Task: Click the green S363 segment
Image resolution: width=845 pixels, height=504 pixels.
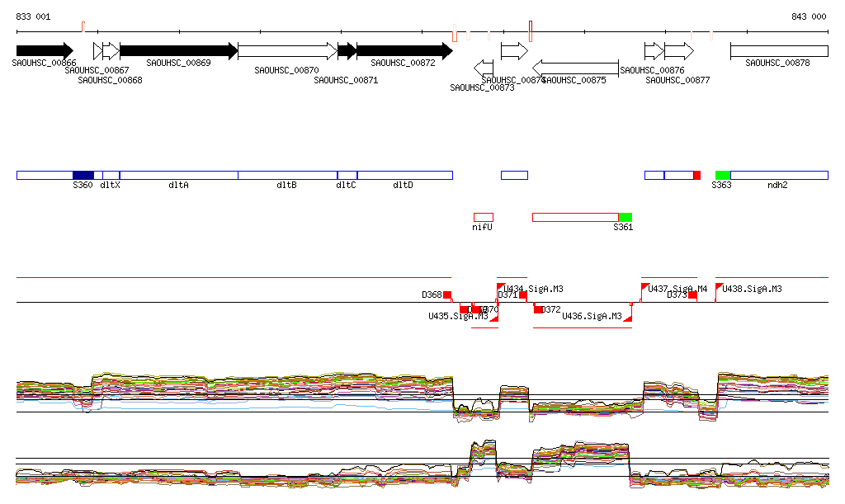Action: (x=723, y=175)
